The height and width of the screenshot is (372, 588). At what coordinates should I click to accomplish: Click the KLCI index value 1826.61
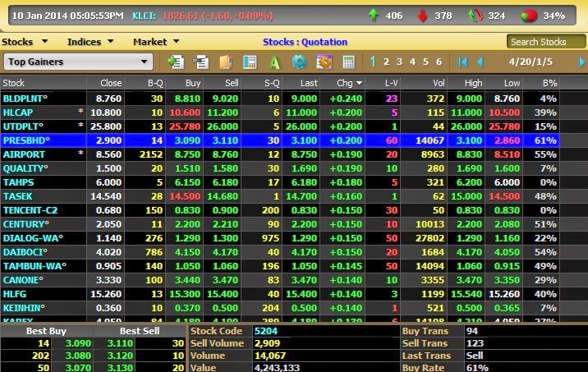[181, 16]
